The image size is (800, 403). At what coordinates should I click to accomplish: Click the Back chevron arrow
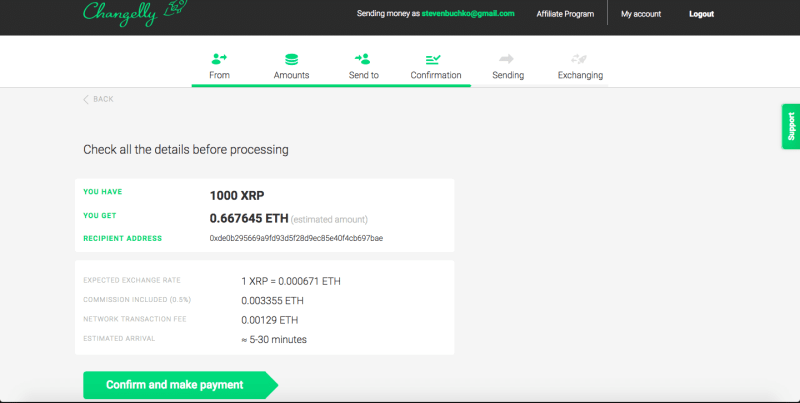click(x=86, y=99)
